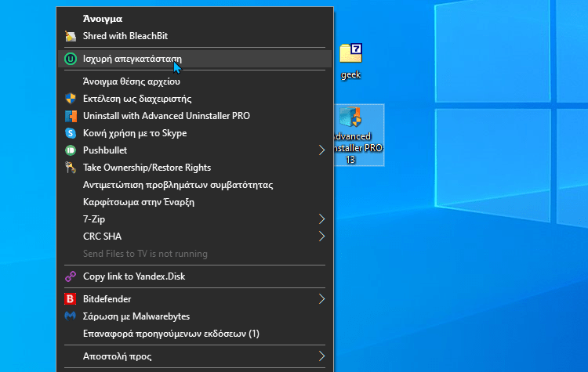Click the Advanced Uninstaller PRO menu icon

(x=71, y=116)
